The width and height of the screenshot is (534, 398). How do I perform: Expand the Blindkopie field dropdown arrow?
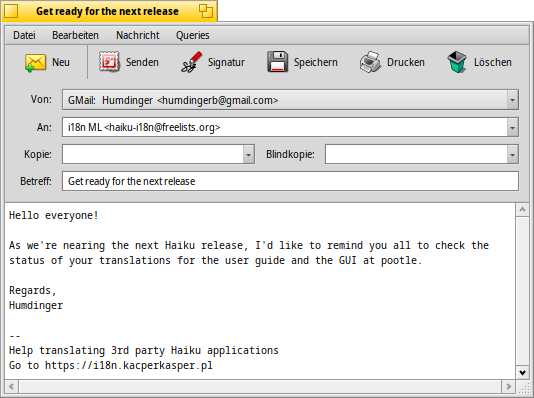(512, 155)
